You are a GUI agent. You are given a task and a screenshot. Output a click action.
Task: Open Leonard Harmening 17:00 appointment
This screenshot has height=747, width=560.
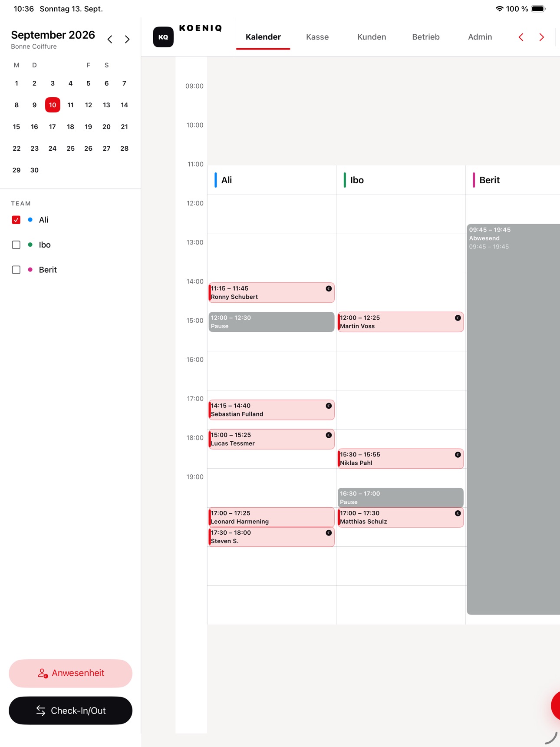271,517
